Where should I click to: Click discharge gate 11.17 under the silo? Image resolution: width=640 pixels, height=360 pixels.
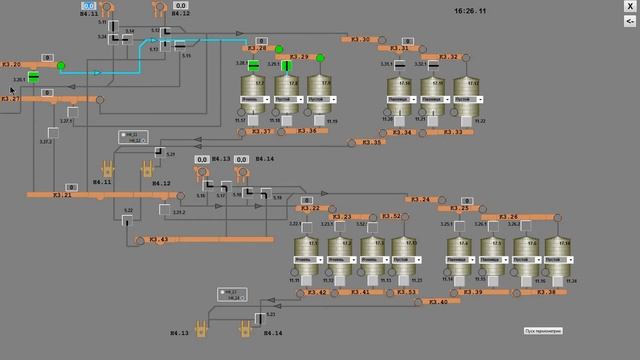[x=253, y=120]
